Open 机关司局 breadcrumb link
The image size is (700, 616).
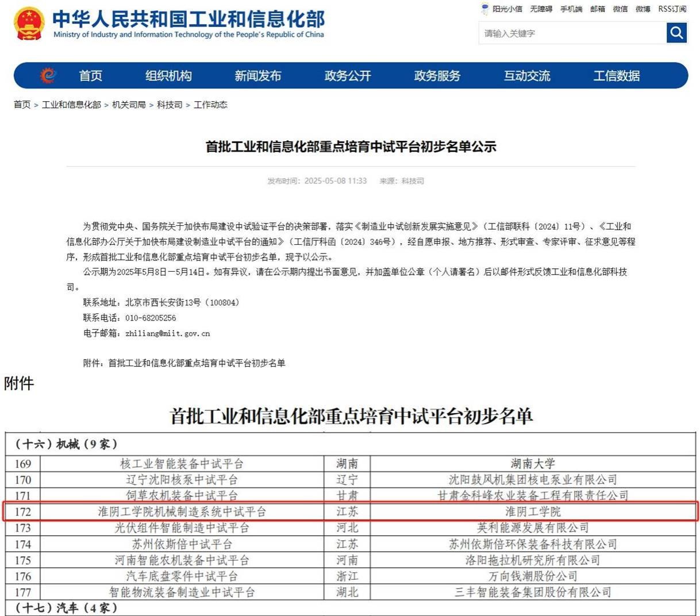(129, 105)
